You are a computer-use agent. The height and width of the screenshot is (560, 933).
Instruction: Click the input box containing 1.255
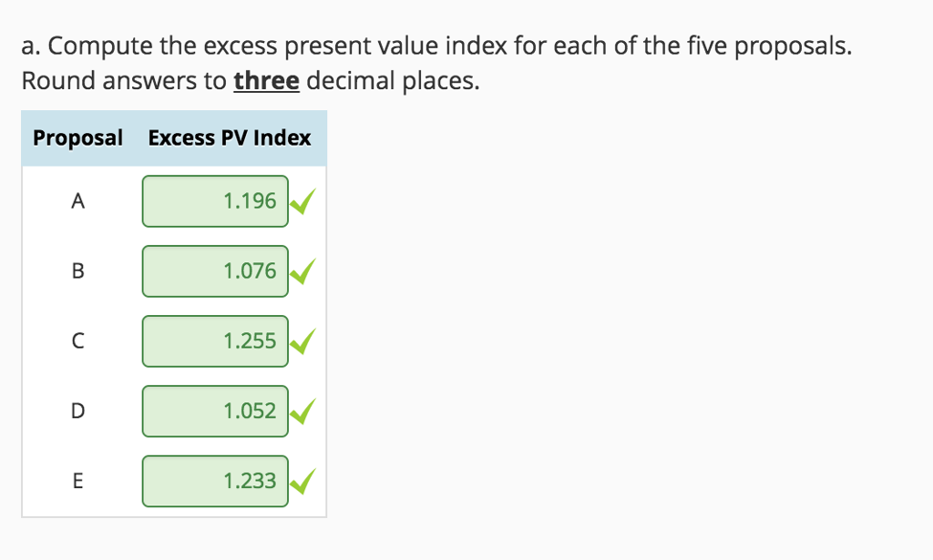215,341
